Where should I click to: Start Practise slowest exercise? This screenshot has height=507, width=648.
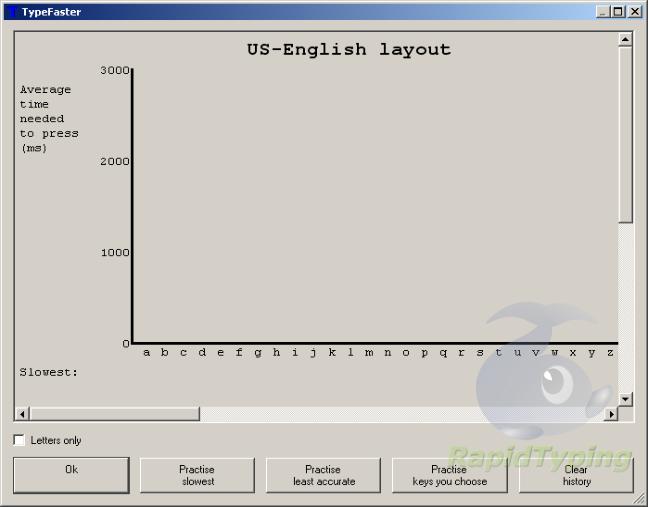click(x=197, y=475)
